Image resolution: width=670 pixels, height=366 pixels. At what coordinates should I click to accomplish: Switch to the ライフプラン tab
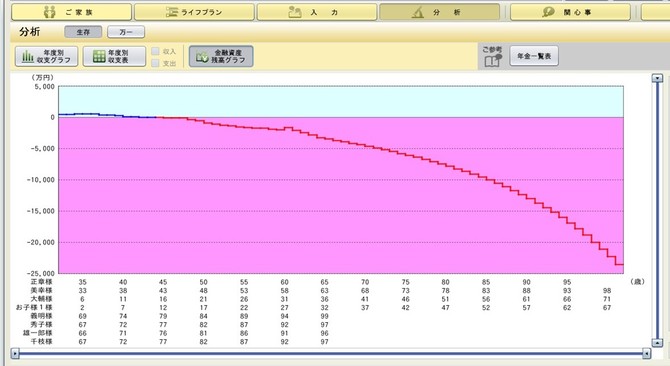194,12
